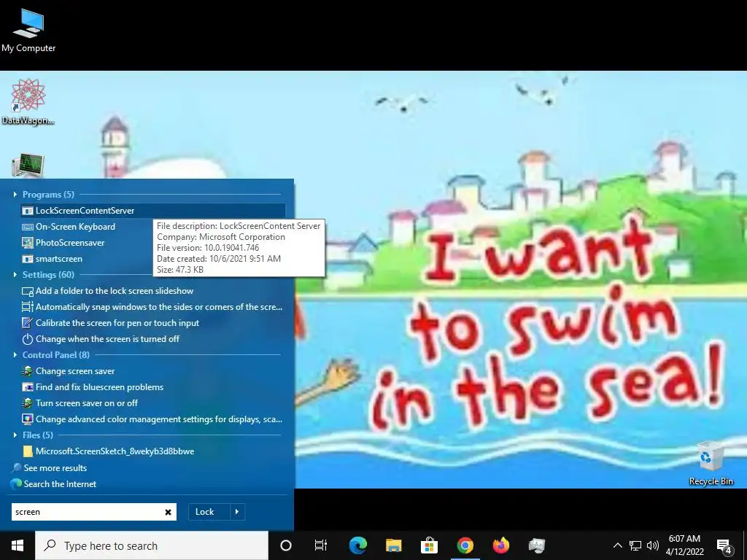This screenshot has height=560, width=747.
Task: Open volume control tray icon
Action: coord(653,545)
